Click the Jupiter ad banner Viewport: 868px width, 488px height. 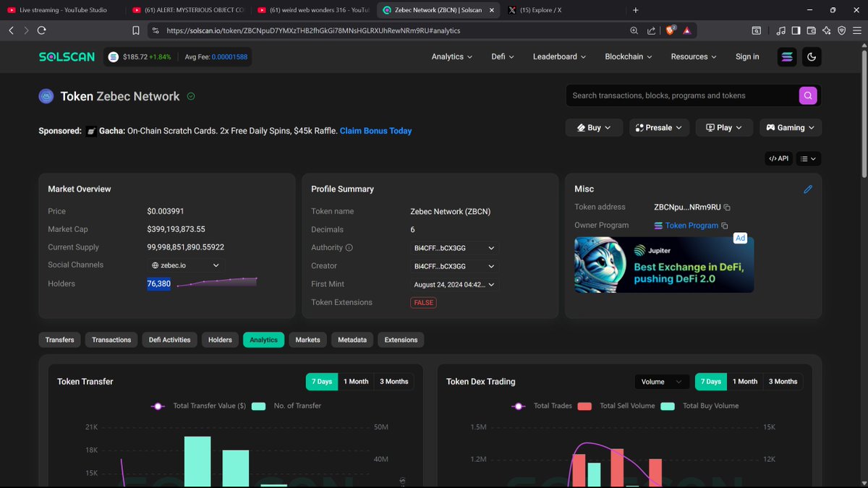pyautogui.click(x=664, y=264)
